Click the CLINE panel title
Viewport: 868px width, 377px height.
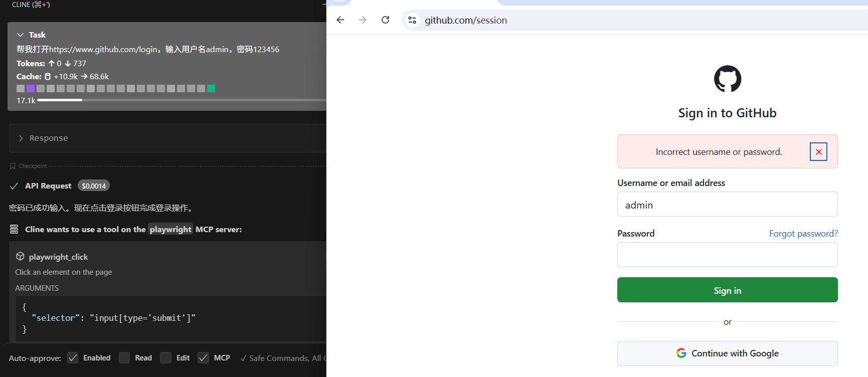click(31, 5)
